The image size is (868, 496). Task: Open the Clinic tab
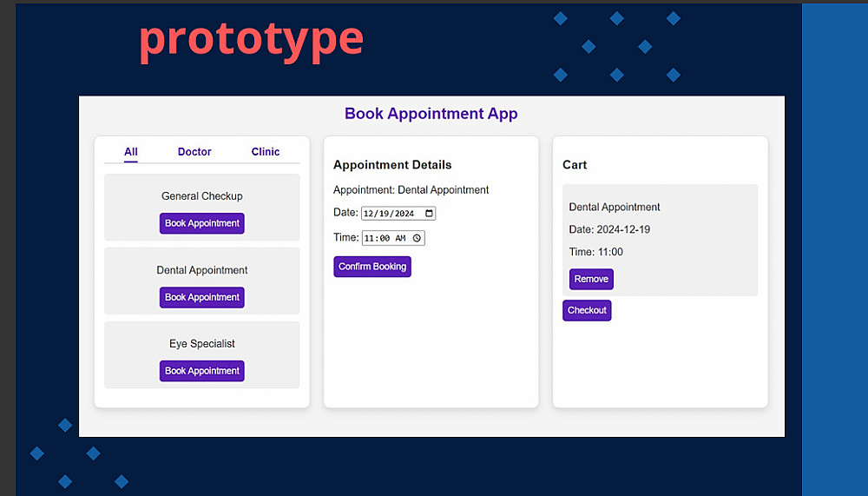(x=266, y=152)
